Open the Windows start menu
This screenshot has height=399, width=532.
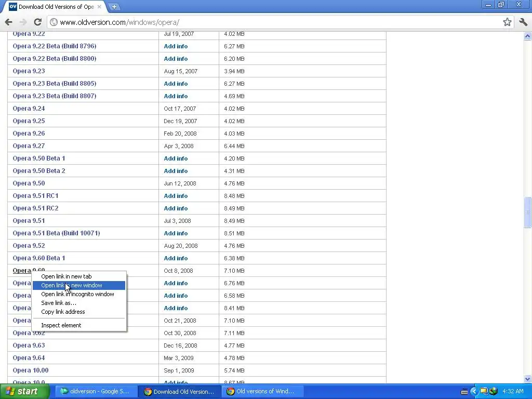coord(25,391)
